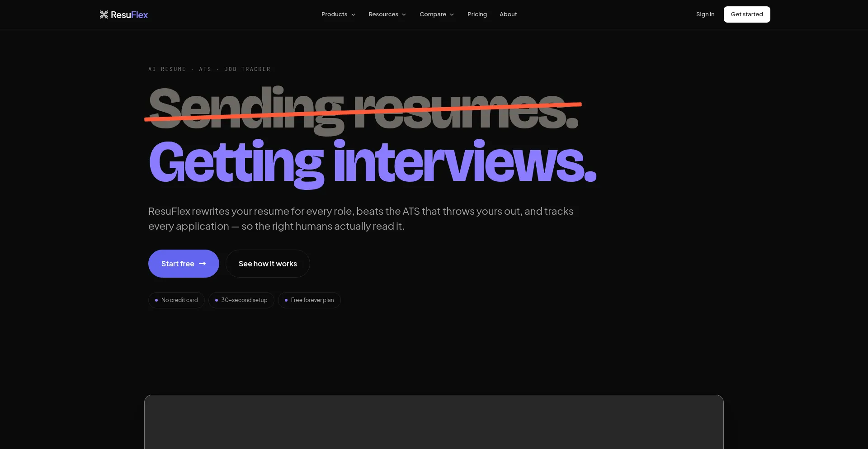
Task: Click See how it works button
Action: click(x=268, y=264)
